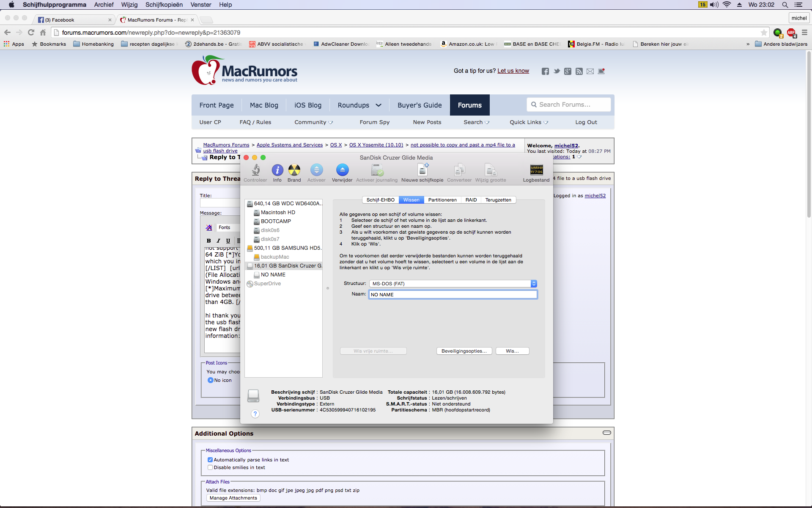
Task: Click the Wis... button
Action: tap(512, 351)
